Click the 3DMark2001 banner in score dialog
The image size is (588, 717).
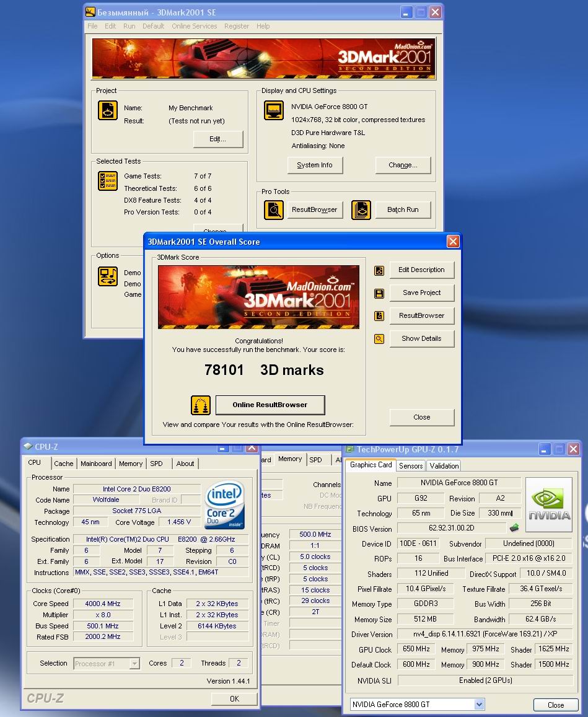(x=258, y=297)
